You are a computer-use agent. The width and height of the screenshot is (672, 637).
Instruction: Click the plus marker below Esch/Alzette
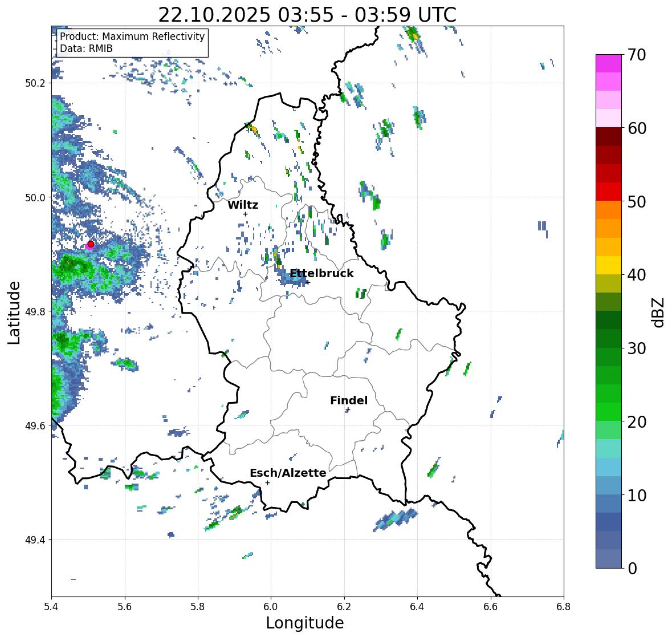[x=267, y=482]
